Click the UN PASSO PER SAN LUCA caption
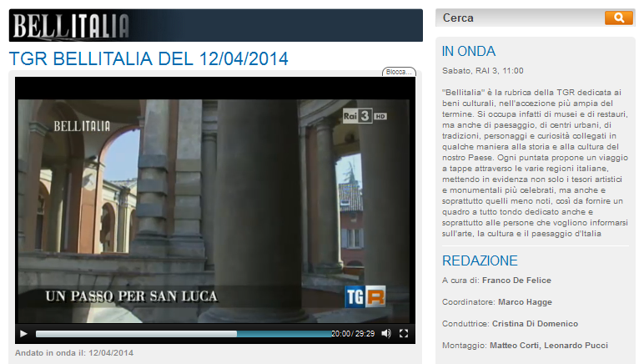 132,296
